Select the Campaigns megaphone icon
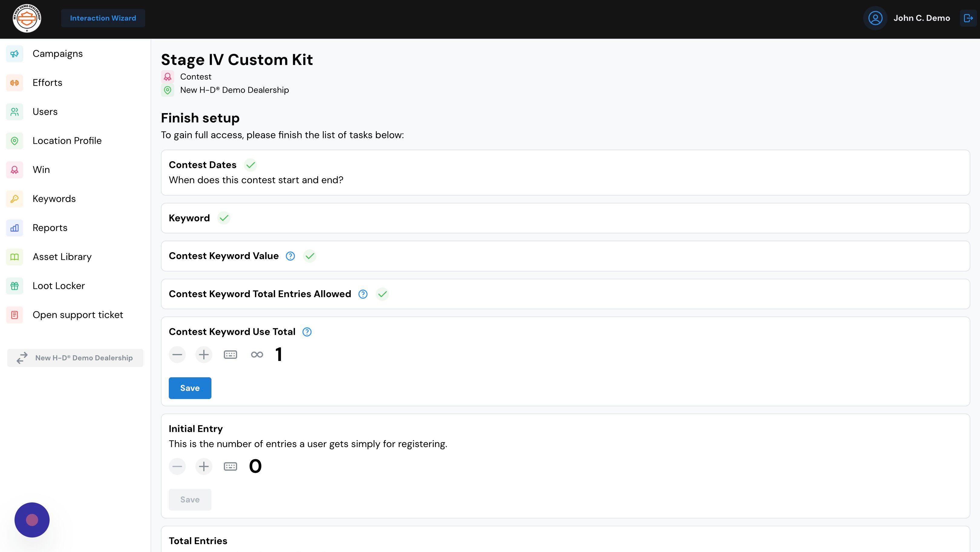 pyautogui.click(x=15, y=54)
